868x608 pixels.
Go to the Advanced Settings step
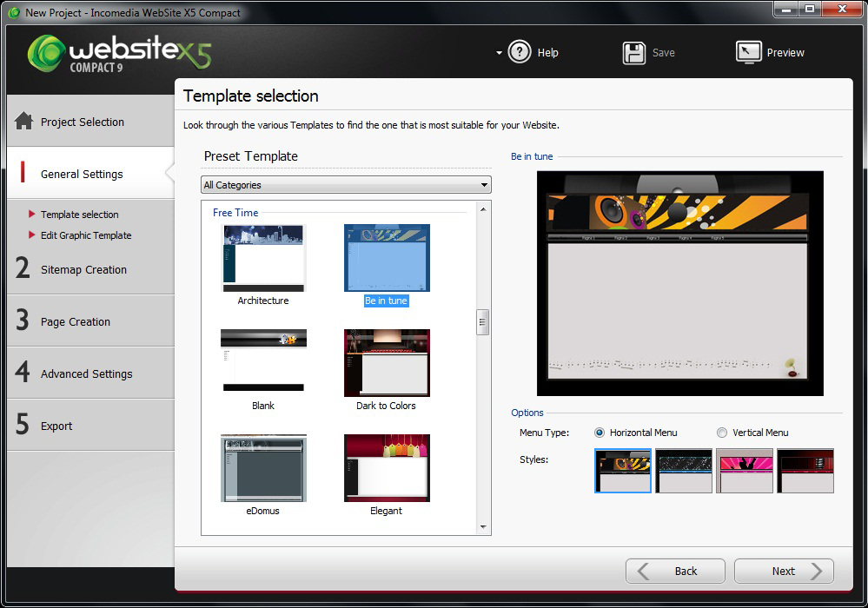click(86, 373)
